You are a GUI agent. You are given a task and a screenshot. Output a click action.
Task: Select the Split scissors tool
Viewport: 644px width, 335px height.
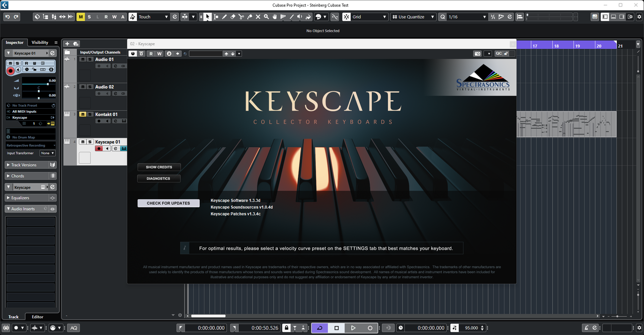242,17
